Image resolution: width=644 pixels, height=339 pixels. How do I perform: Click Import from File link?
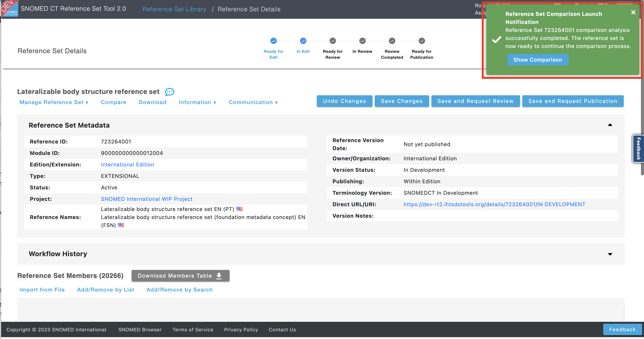(x=42, y=289)
